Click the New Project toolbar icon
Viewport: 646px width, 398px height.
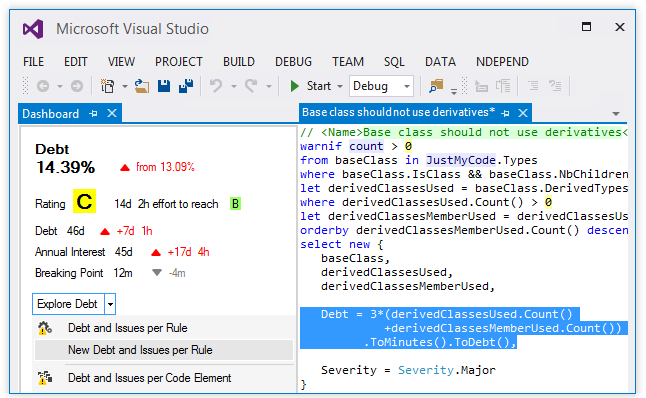click(108, 86)
